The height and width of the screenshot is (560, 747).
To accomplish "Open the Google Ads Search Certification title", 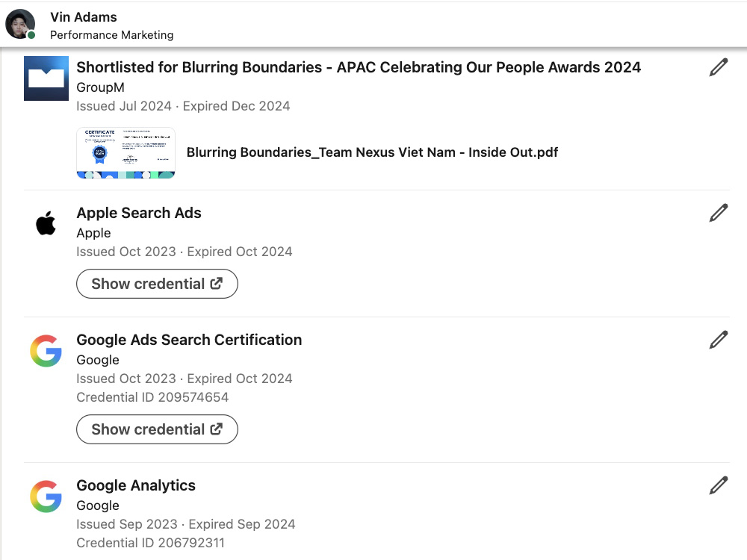I will tap(189, 340).
